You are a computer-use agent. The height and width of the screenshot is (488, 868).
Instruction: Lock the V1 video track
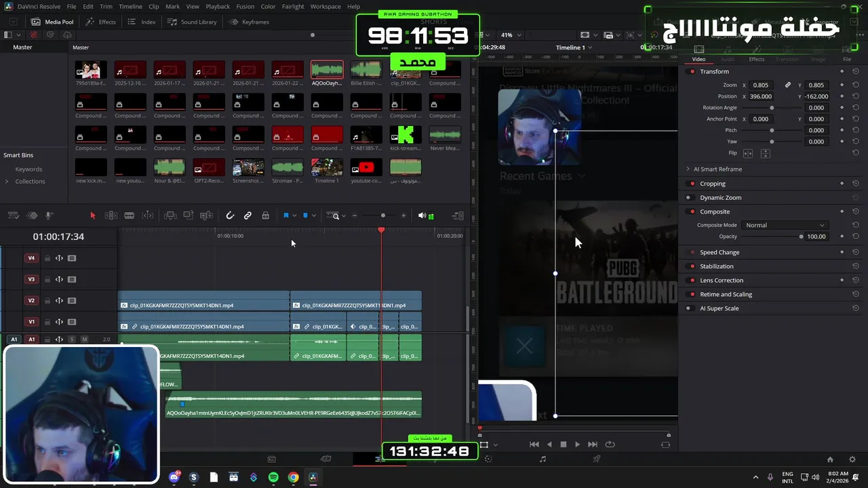pyautogui.click(x=47, y=322)
